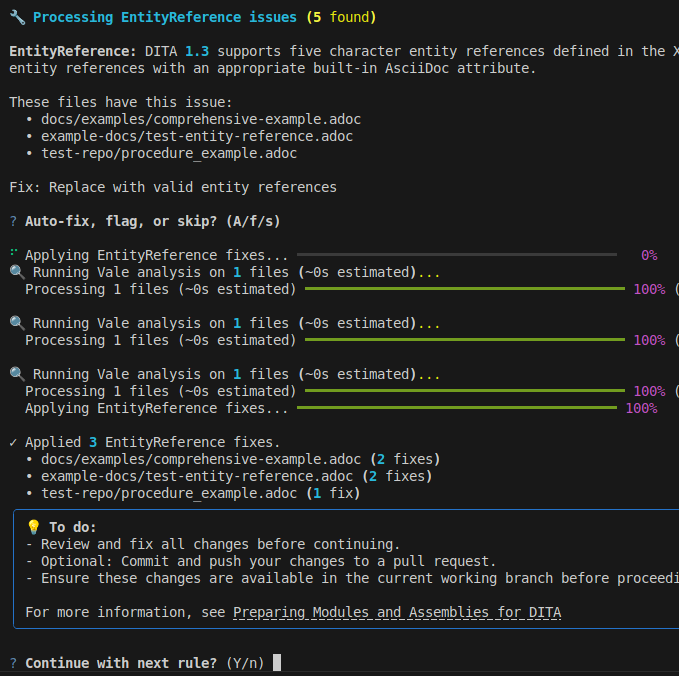Select comprehensive-example.adoc line showing 2 fixes
Viewport: 679px width, 676px height.
[x=240, y=459]
